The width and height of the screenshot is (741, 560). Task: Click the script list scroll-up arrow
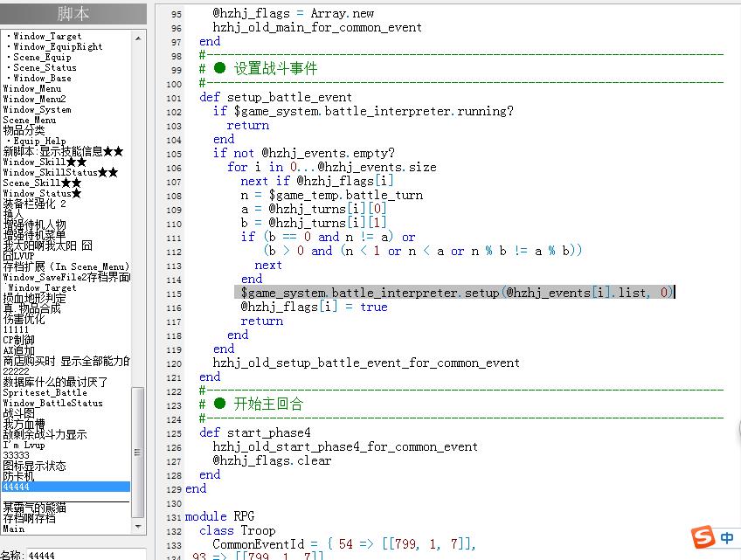(x=138, y=38)
